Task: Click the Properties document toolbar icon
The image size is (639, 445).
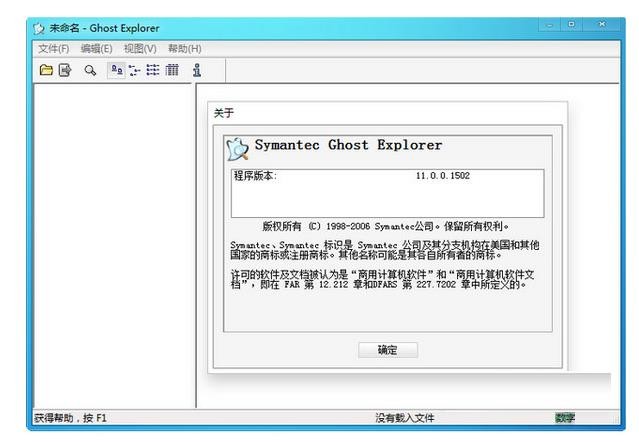Action: click(x=65, y=70)
